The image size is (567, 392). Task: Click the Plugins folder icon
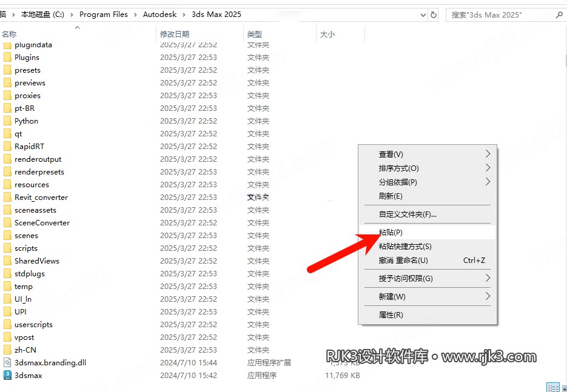7,58
